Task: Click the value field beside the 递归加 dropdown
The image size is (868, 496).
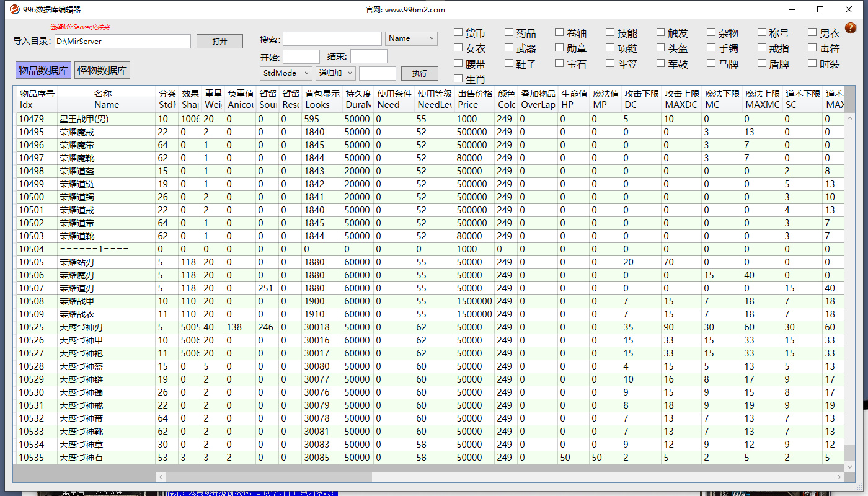Action: [378, 73]
